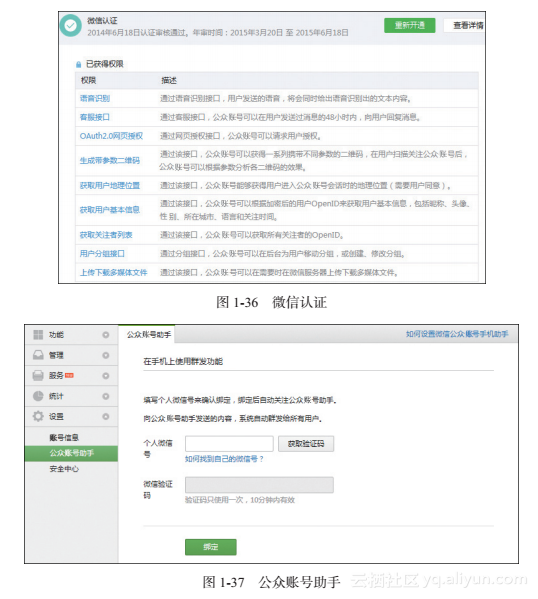Viewport: 538px width, 599px height.
Task: Select 安全中心 in the settings submenu
Action: coord(64,469)
